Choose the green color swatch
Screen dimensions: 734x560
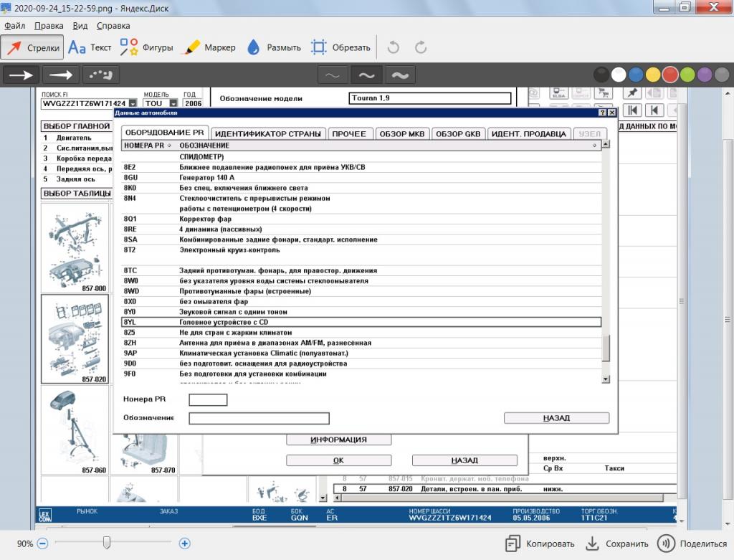pos(687,75)
